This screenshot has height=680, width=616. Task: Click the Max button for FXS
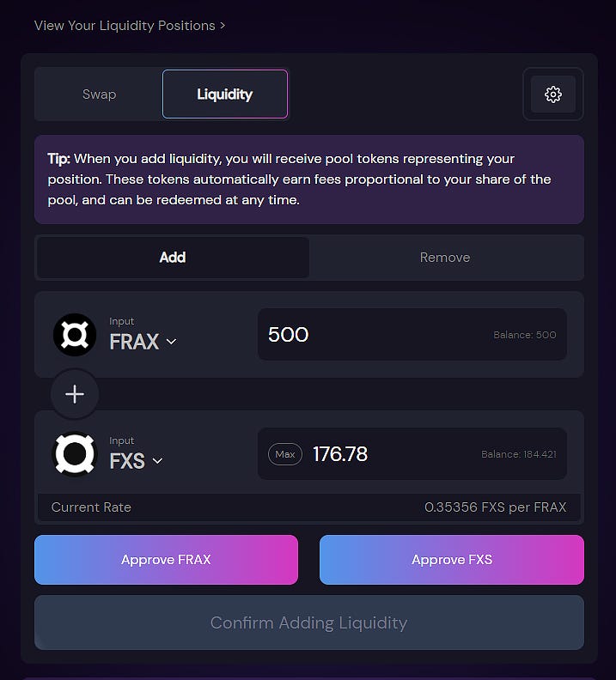(285, 454)
